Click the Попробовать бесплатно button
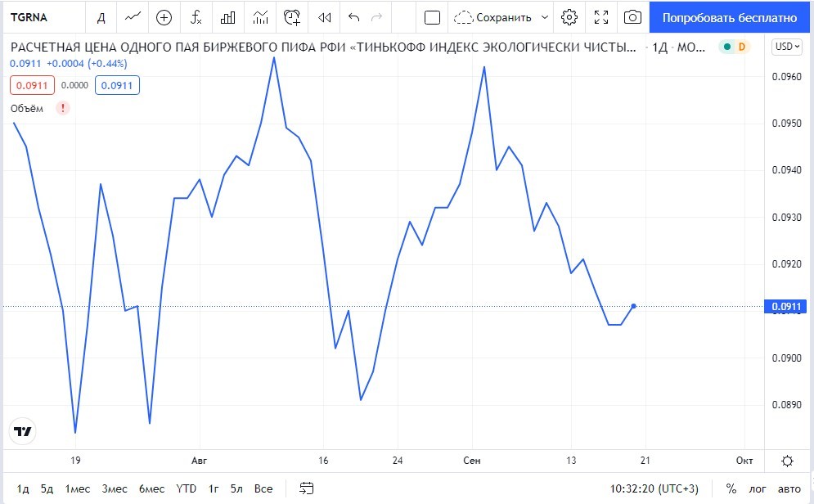This screenshot has height=504, width=814. [x=729, y=17]
